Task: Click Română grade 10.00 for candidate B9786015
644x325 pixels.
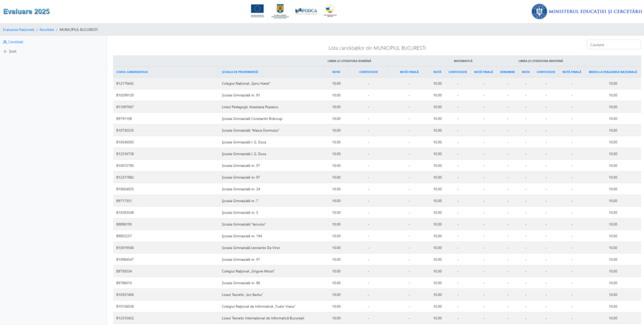Action: tap(336, 283)
